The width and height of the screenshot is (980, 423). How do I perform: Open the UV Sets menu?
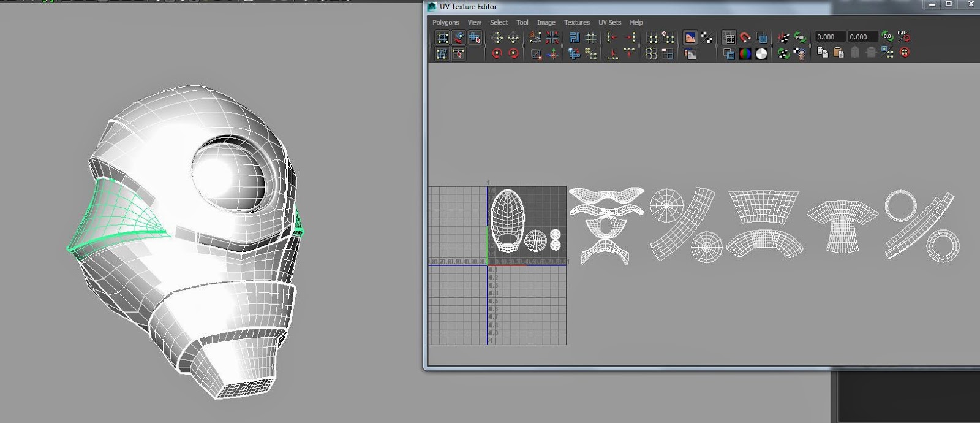click(609, 23)
